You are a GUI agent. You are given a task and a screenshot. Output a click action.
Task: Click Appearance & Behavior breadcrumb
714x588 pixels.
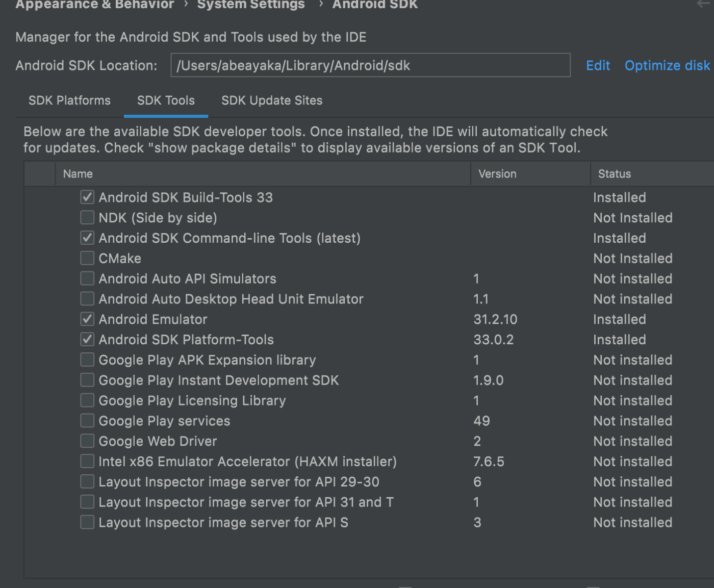pyautogui.click(x=94, y=5)
